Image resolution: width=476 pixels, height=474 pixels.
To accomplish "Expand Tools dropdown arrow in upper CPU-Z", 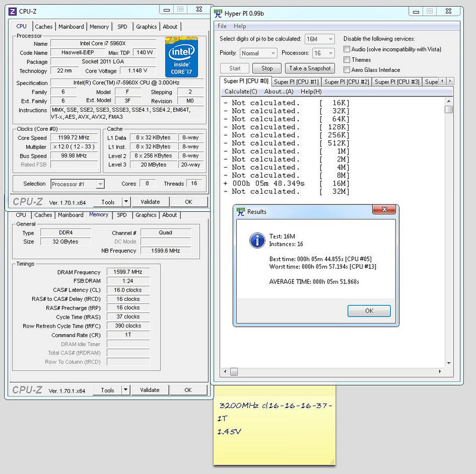I will 126,202.
